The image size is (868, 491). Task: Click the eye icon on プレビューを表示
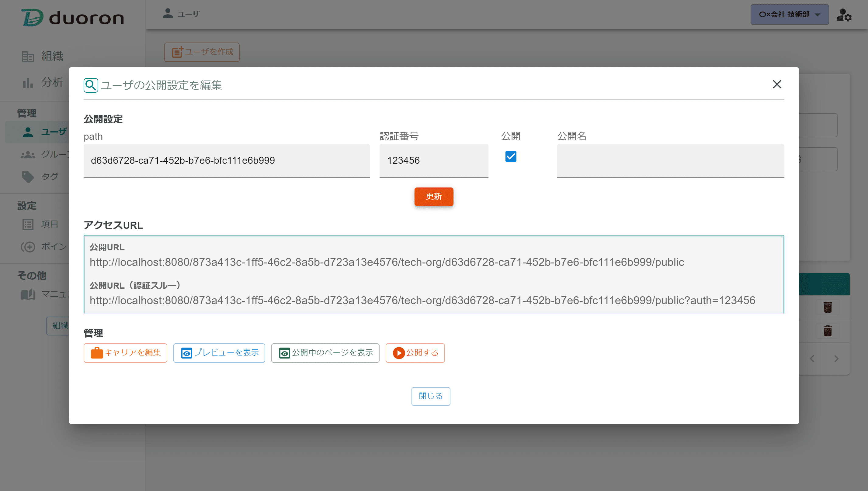click(x=186, y=353)
